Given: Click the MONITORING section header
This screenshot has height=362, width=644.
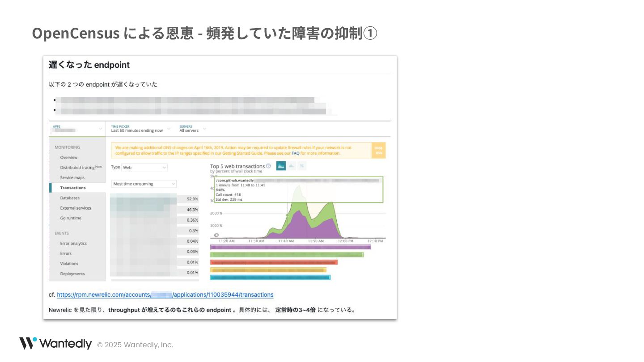Looking at the screenshot, I should (x=68, y=147).
